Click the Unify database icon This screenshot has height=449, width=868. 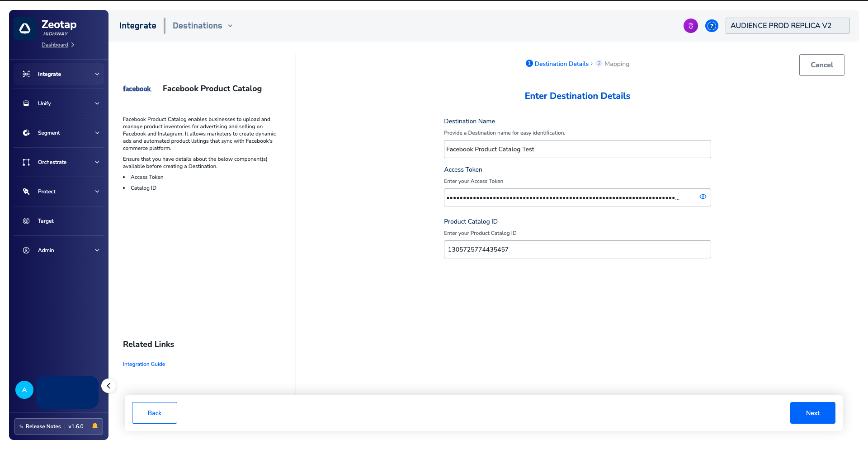(26, 103)
